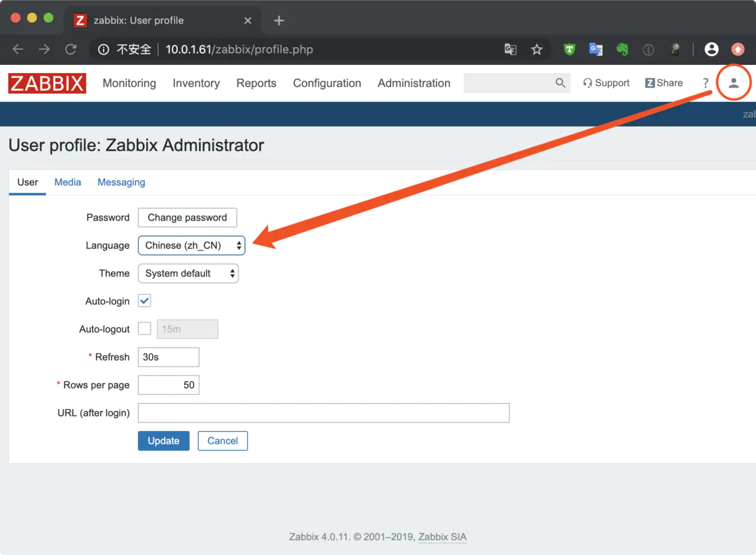Image resolution: width=756 pixels, height=555 pixels.
Task: Click the translate page icon in address bar
Action: 510,49
